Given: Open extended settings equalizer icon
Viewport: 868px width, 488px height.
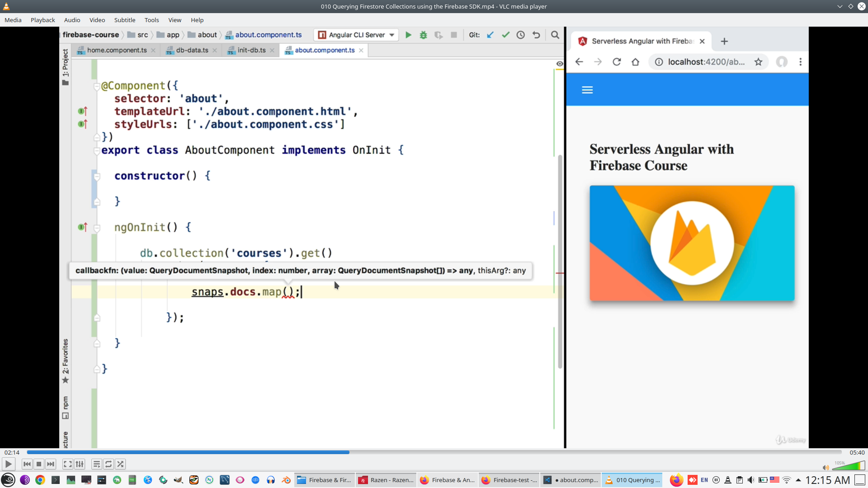Looking at the screenshot, I should [80, 464].
